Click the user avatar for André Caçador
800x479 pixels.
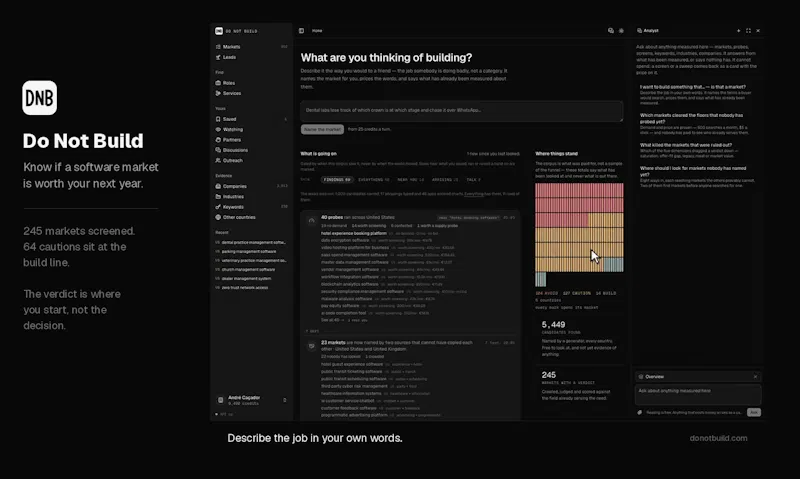tap(220, 400)
